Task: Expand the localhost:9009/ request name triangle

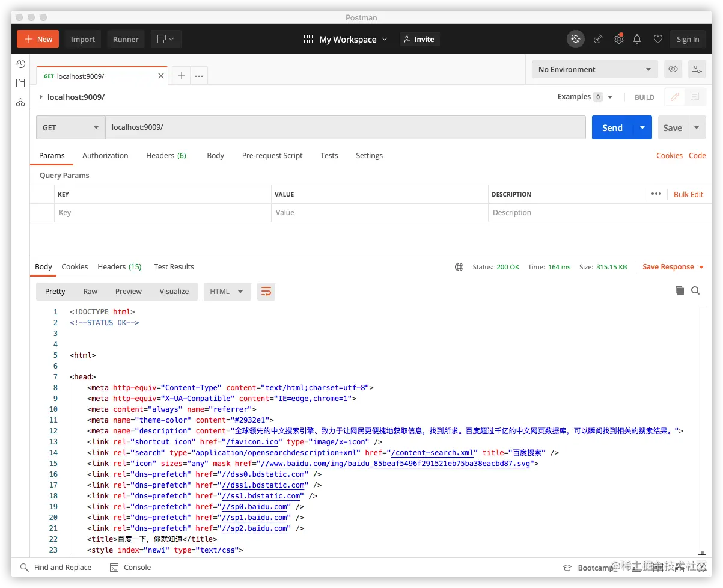Action: 41,97
